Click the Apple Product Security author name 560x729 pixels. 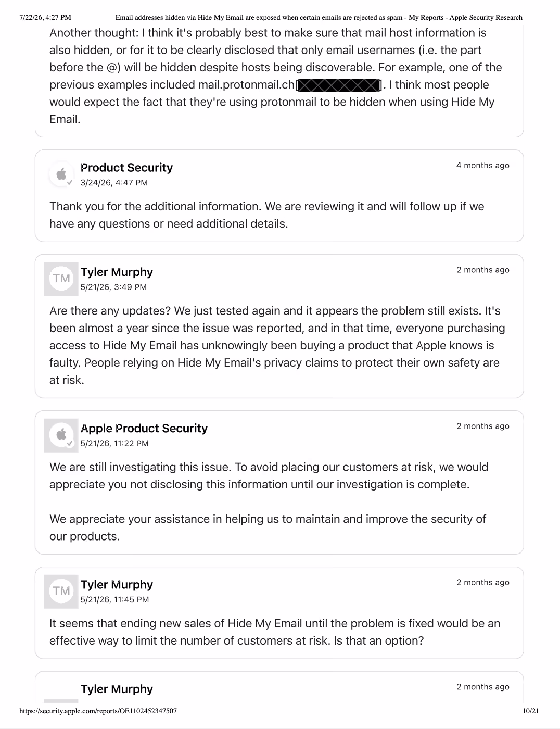tap(144, 429)
